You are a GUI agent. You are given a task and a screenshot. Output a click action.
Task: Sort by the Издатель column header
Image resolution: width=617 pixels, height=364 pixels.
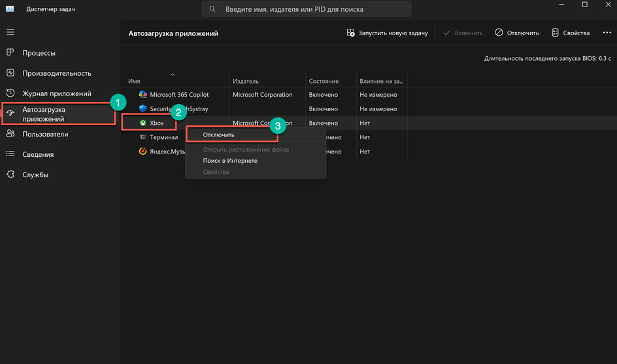tap(246, 81)
